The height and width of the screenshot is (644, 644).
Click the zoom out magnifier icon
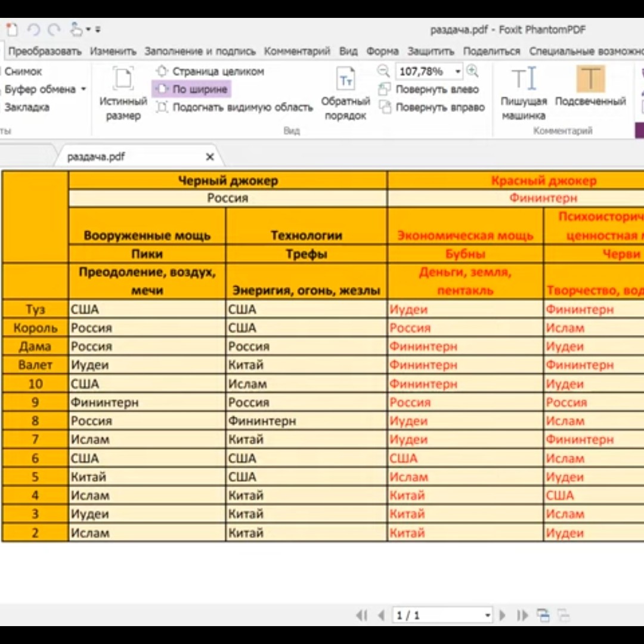[383, 71]
